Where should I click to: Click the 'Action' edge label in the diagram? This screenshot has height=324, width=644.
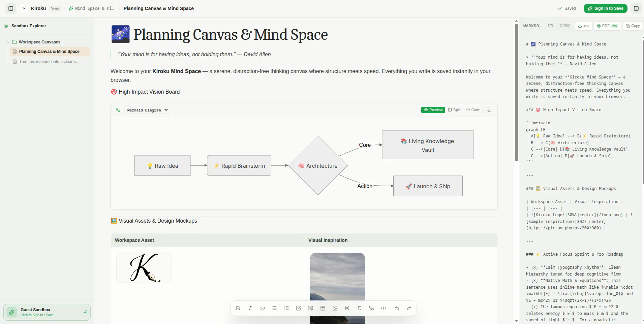click(365, 186)
